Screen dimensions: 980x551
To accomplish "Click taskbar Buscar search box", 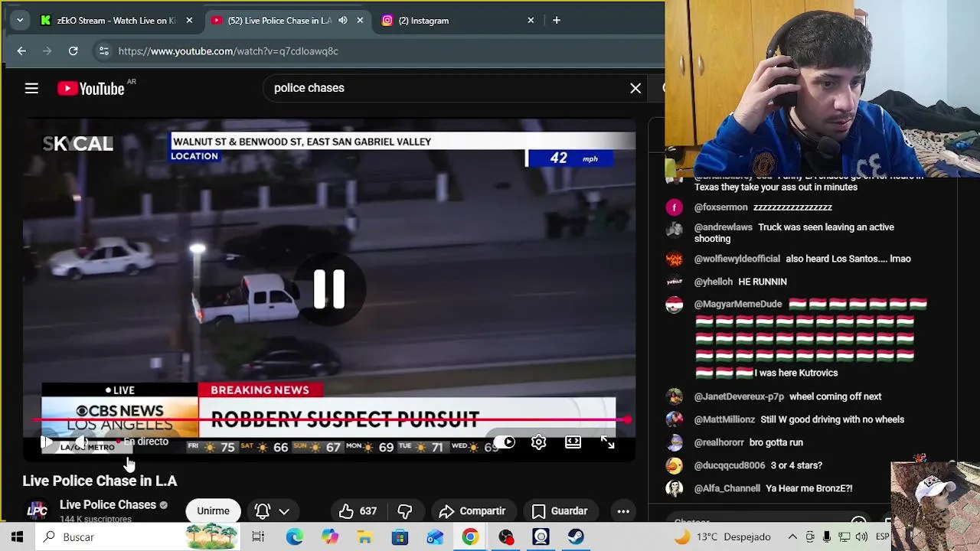I will 138,537.
